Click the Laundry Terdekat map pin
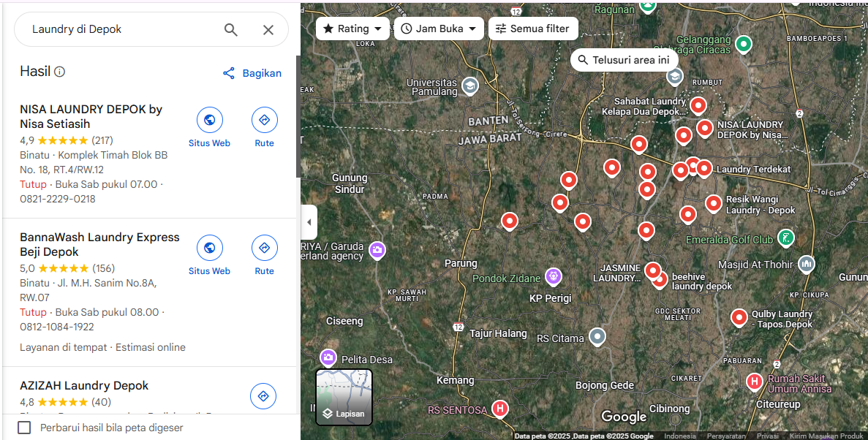 [704, 167]
